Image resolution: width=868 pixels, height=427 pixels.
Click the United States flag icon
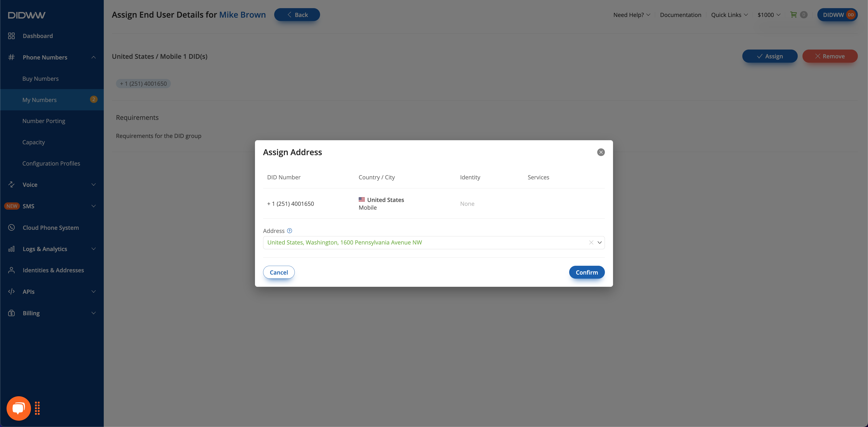pos(362,199)
